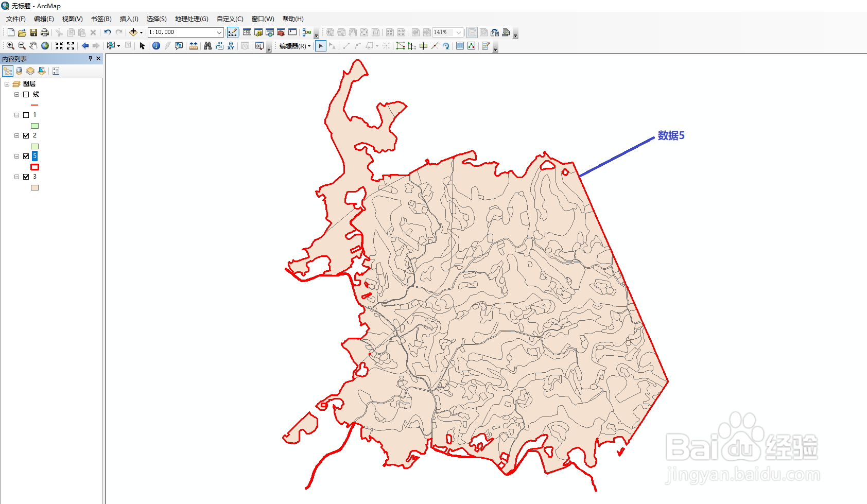This screenshot has height=504, width=867.
Task: Open the 文件(F) menu
Action: pos(16,19)
